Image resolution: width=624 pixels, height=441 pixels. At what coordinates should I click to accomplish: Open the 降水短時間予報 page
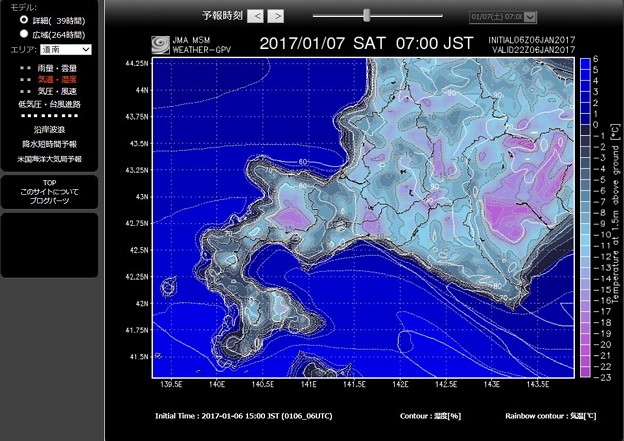coord(49,144)
